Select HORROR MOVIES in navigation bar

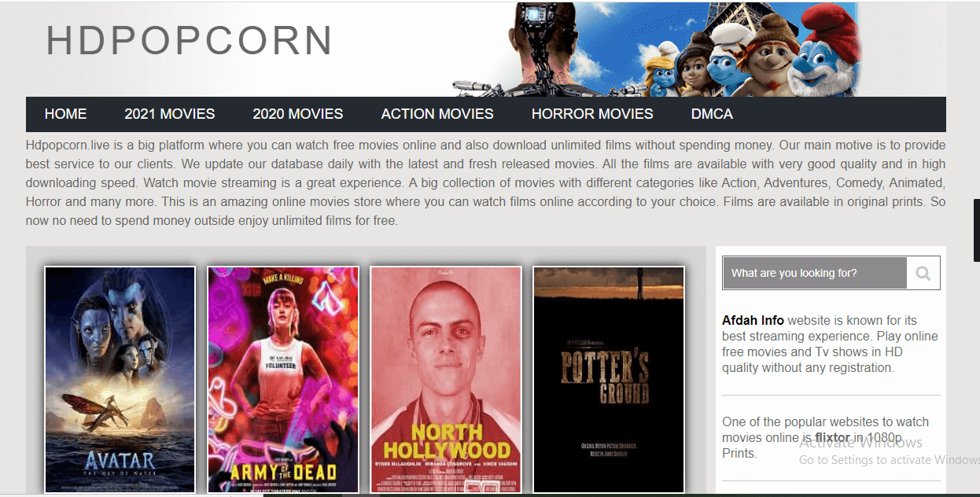coord(592,114)
